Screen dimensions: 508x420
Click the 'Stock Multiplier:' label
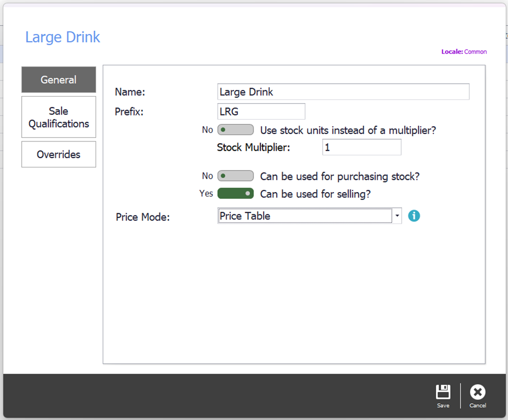tap(253, 147)
